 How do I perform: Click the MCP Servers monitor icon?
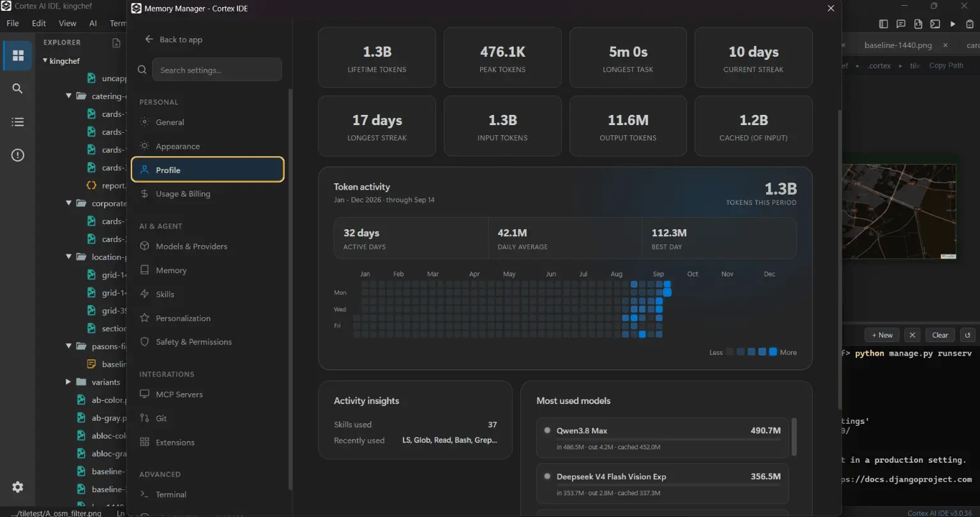pos(144,394)
